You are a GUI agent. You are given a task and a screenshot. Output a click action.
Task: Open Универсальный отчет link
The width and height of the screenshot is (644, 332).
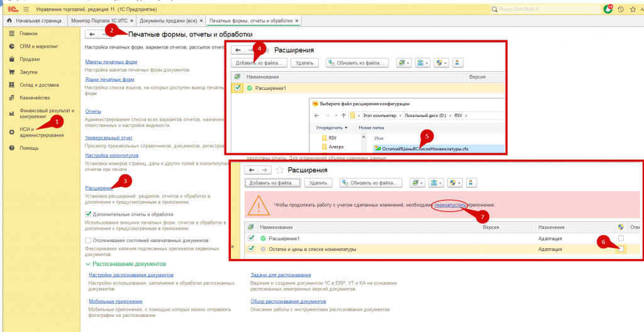pos(109,138)
